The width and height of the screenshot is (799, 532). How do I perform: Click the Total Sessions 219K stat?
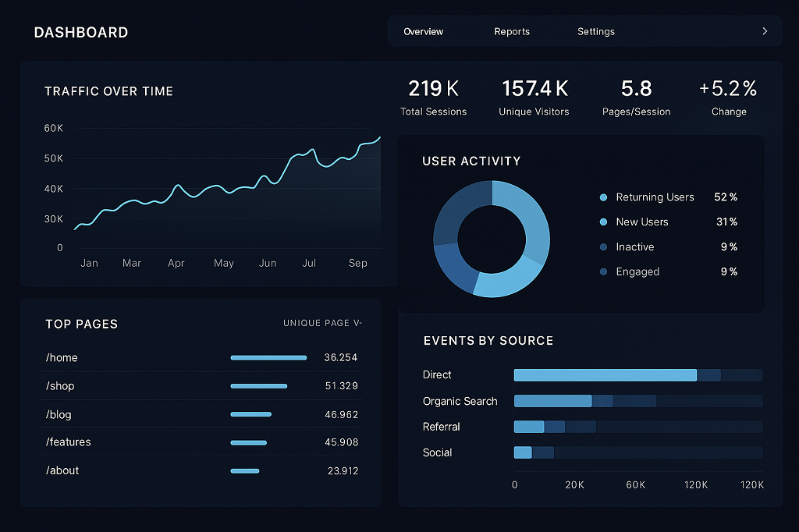click(434, 98)
